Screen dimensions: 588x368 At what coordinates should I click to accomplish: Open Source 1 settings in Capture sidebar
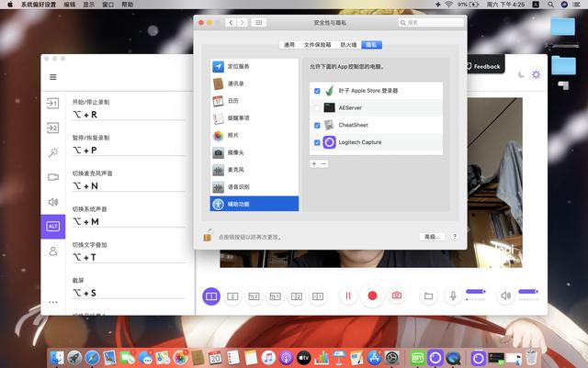[52, 103]
